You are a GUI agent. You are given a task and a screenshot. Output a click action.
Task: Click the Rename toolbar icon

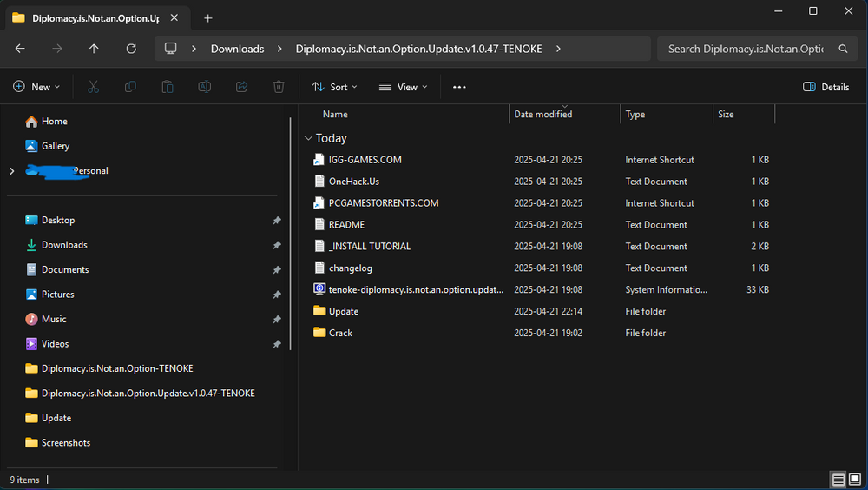tap(204, 87)
